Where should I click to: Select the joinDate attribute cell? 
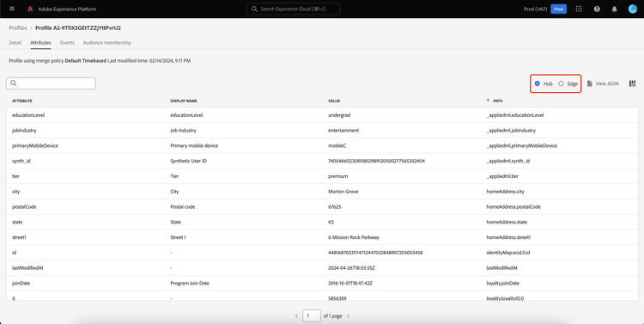[21, 284]
